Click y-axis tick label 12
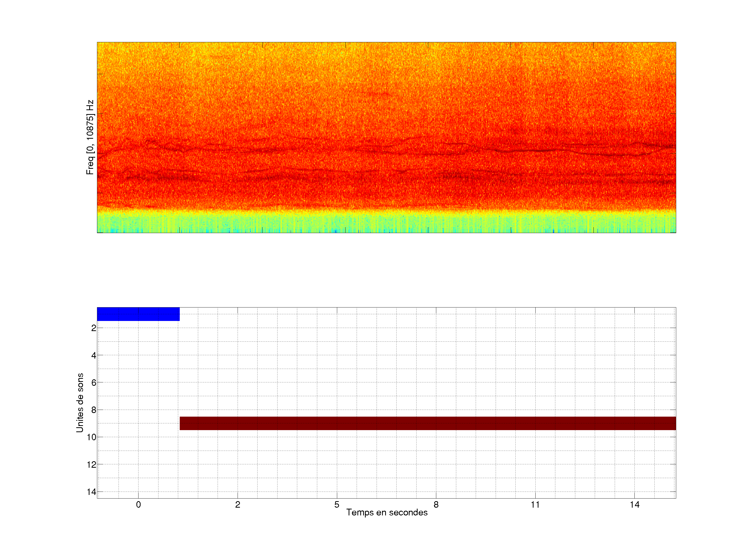This screenshot has width=747, height=560. tap(92, 465)
